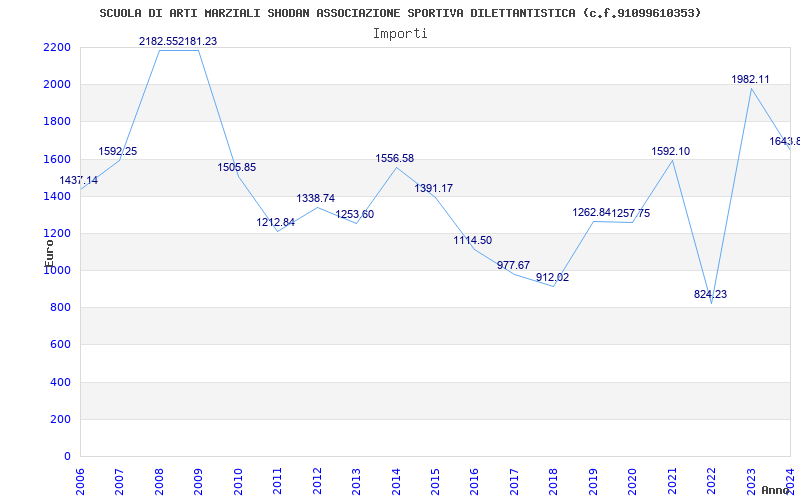This screenshot has width=800, height=500.
Task: Click the 2015 year label
Action: pos(435,481)
